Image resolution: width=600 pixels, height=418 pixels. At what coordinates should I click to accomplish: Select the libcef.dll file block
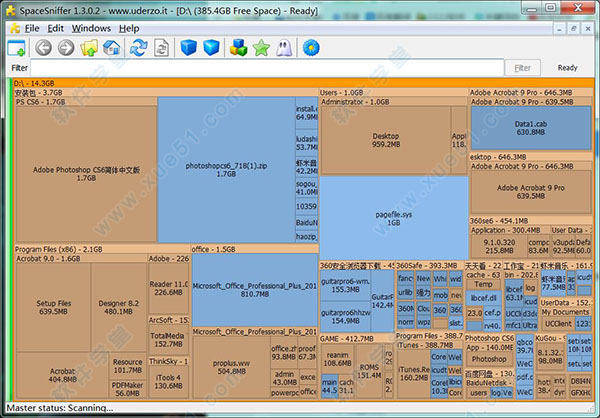click(483, 298)
